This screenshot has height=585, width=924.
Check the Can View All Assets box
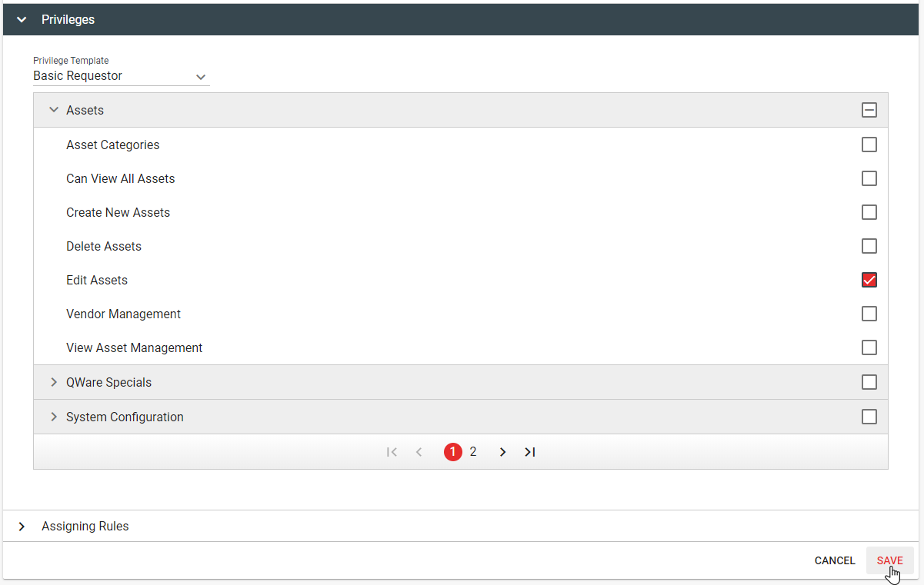click(869, 178)
